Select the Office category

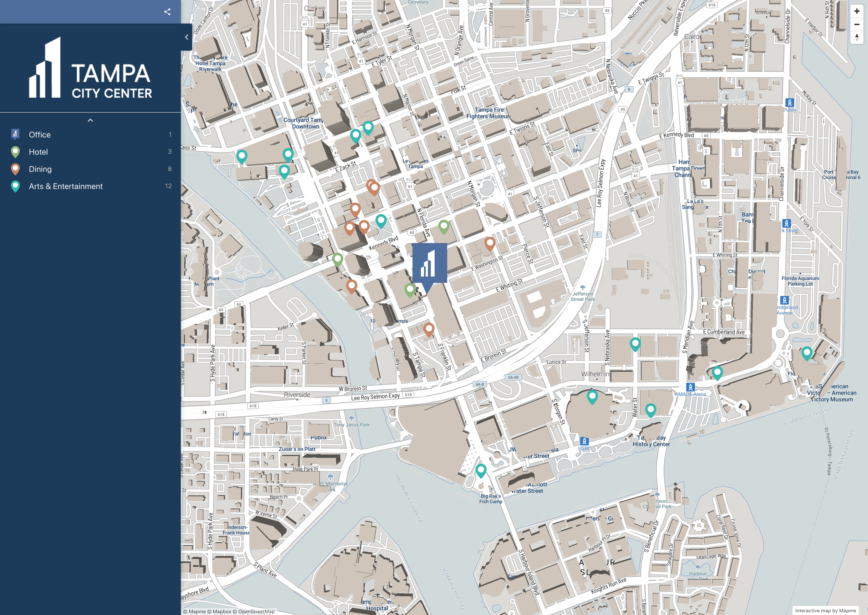click(x=91, y=135)
